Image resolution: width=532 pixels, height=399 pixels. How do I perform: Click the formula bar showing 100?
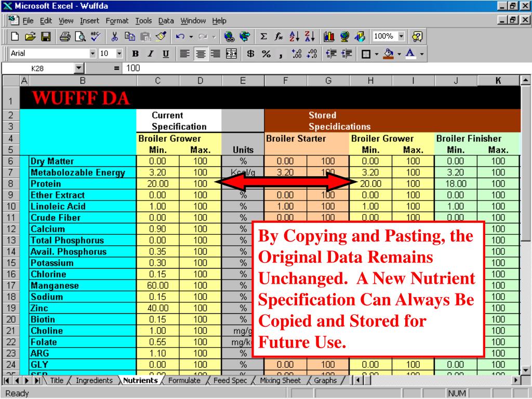326,68
